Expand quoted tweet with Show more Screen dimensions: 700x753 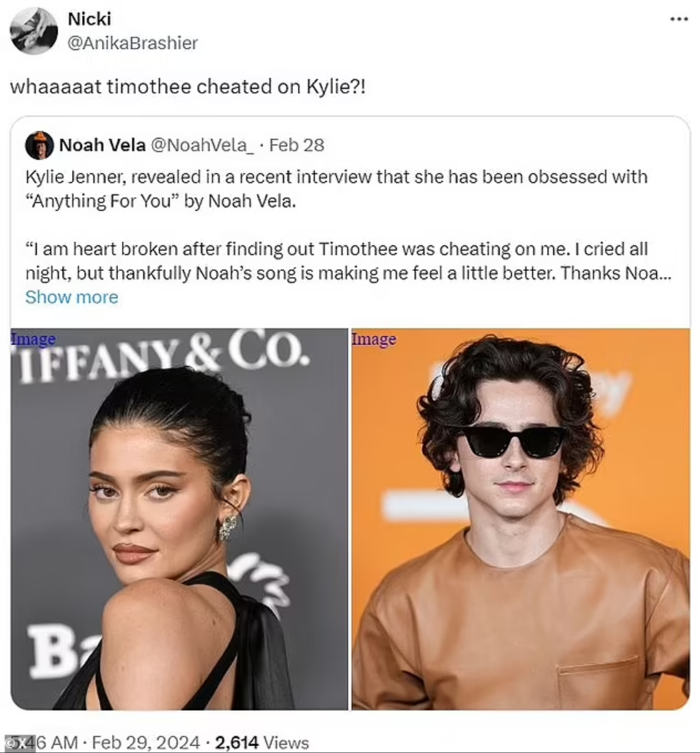(71, 297)
